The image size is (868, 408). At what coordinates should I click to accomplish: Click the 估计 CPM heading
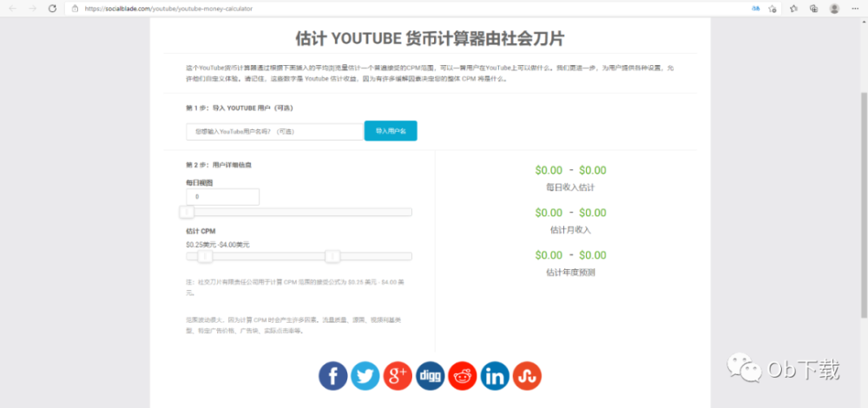pyautogui.click(x=201, y=232)
